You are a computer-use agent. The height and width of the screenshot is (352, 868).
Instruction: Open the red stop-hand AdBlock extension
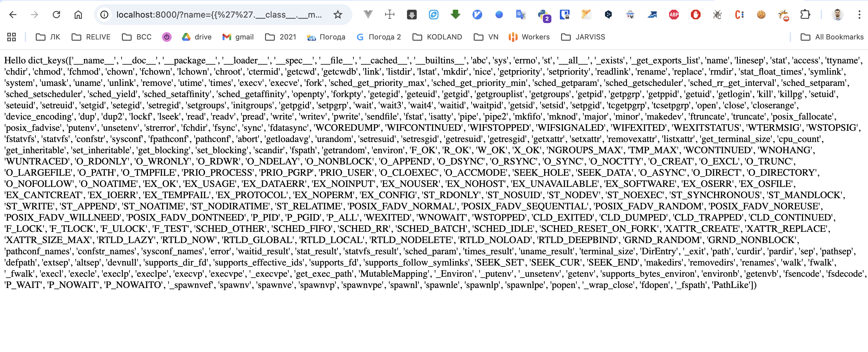click(x=695, y=15)
